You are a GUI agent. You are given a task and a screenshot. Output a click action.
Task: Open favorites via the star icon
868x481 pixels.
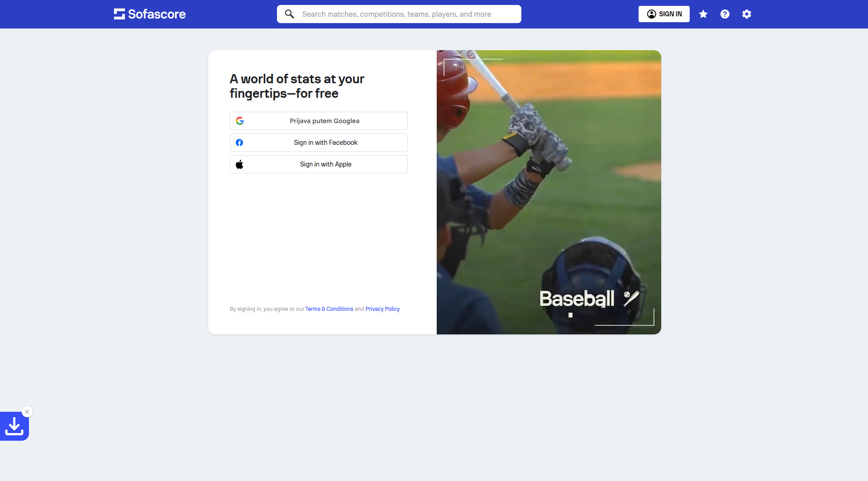703,14
